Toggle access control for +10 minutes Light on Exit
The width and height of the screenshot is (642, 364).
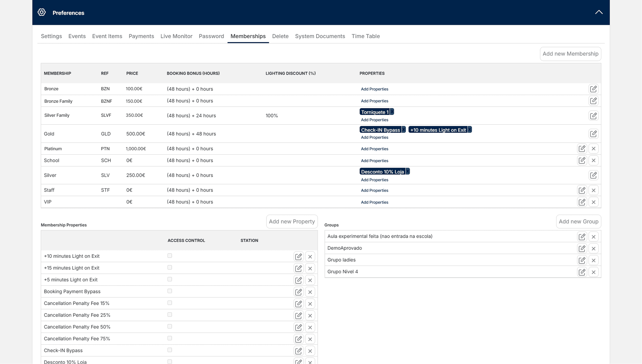(x=170, y=256)
